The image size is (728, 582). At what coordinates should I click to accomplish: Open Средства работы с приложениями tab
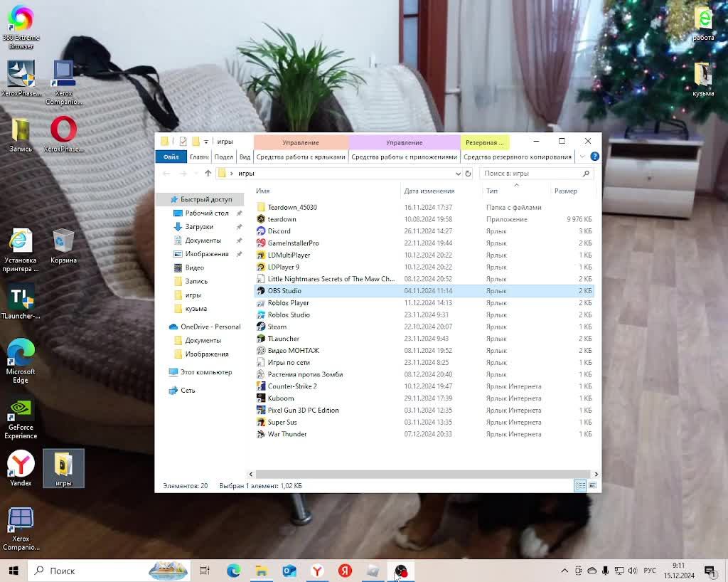pyautogui.click(x=405, y=157)
